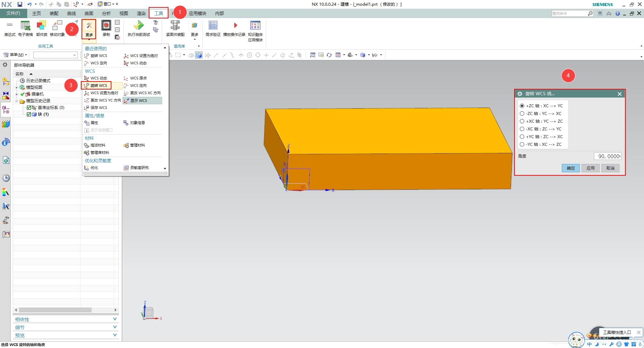Select the -ZC 轴 : YC --> XC option
The height and width of the screenshot is (348, 644).
(540, 114)
